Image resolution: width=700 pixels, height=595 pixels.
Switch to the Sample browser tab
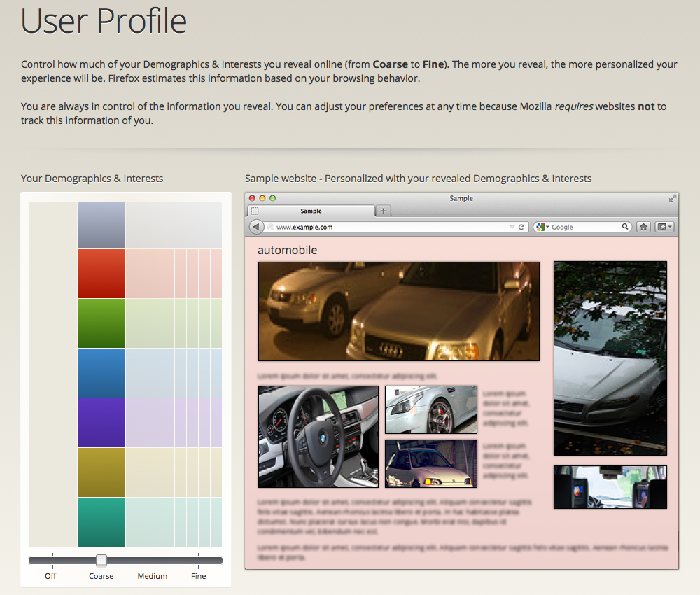tap(311, 211)
